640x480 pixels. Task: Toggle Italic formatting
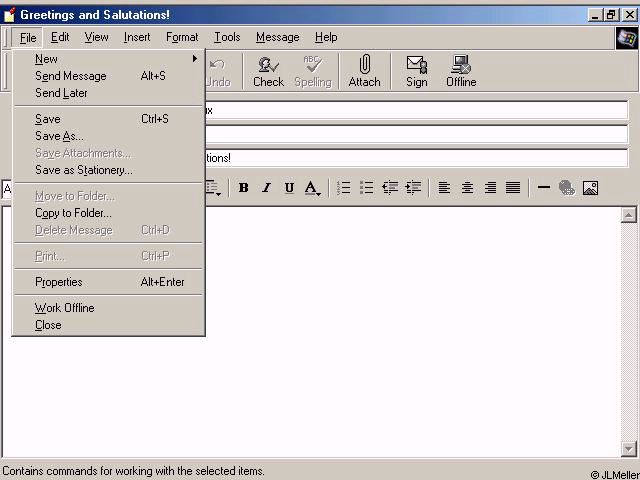(x=267, y=188)
